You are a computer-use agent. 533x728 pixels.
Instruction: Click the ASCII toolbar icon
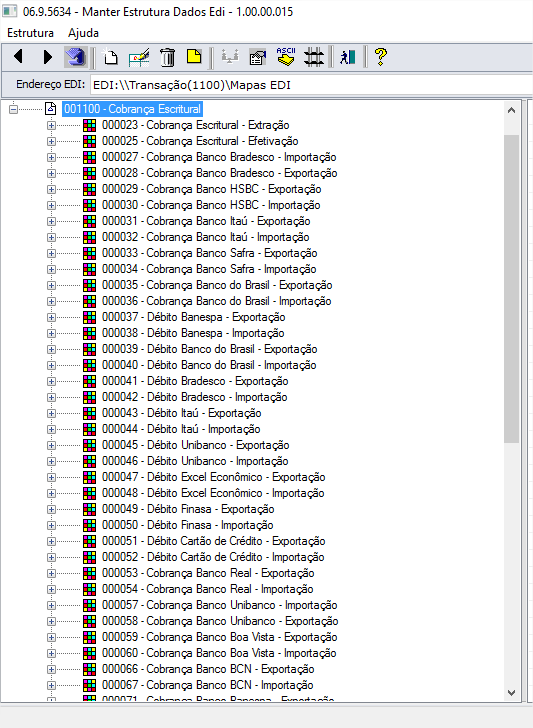coord(286,57)
